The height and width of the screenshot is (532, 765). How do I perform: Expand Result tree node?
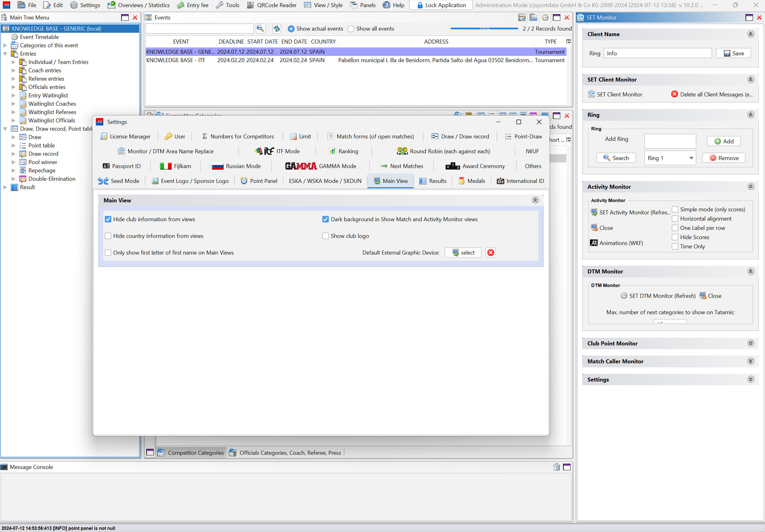coord(5,187)
